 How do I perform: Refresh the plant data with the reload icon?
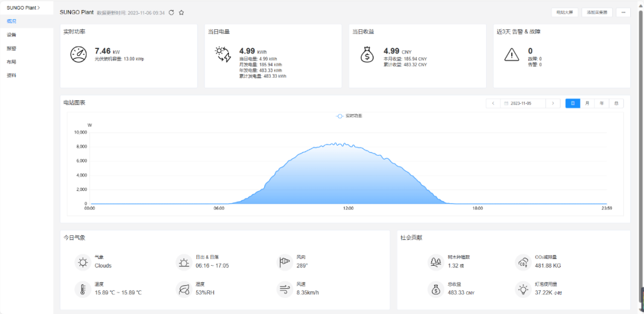172,13
